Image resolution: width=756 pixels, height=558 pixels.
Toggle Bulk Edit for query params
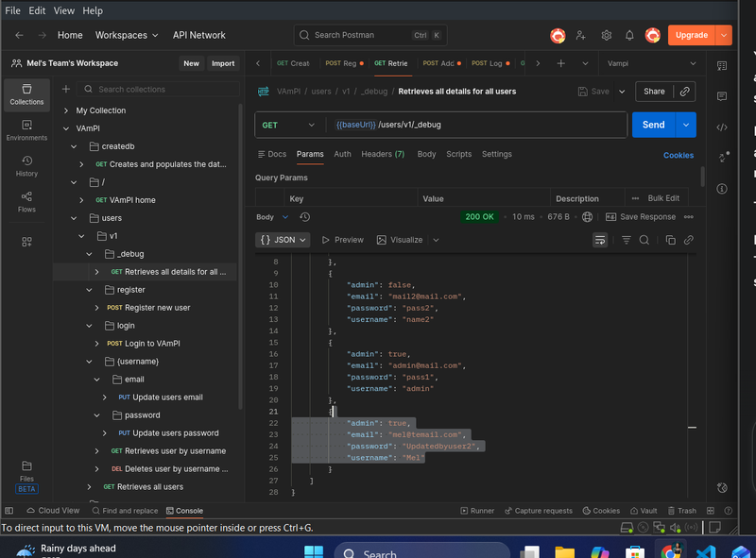663,198
